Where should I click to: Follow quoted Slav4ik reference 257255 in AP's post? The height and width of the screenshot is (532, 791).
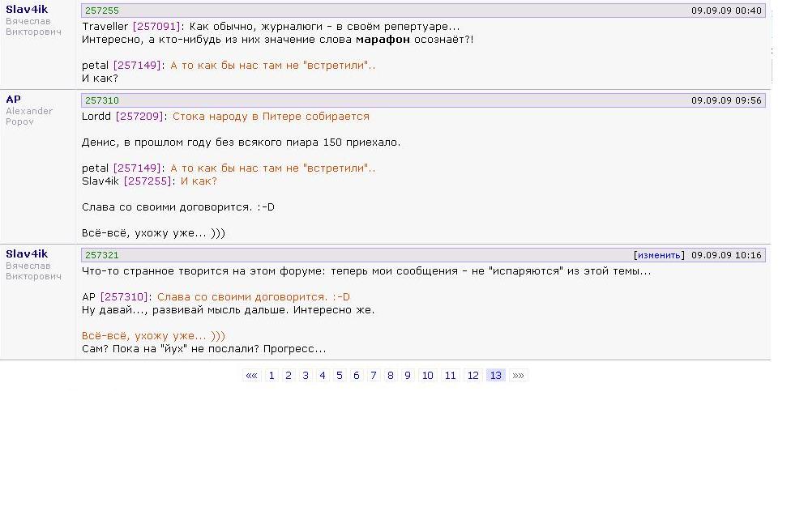coord(149,181)
